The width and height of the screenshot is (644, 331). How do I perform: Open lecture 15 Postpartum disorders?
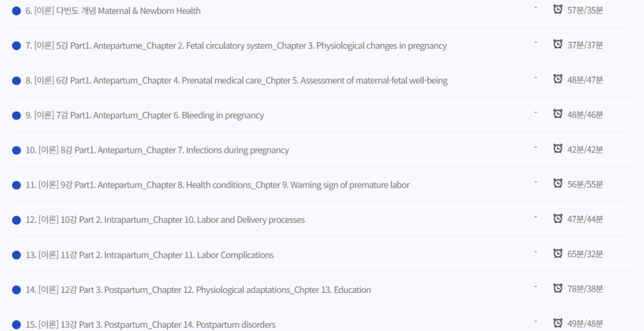click(x=151, y=325)
